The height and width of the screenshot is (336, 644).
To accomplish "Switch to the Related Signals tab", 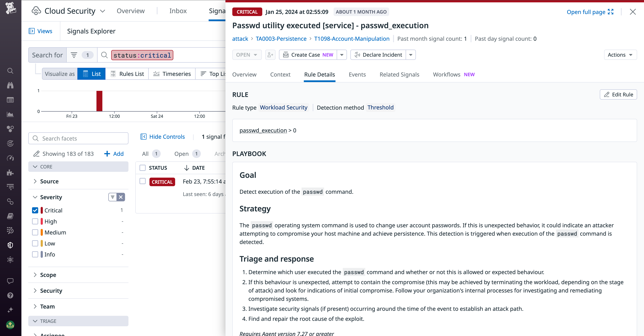I will [399, 74].
